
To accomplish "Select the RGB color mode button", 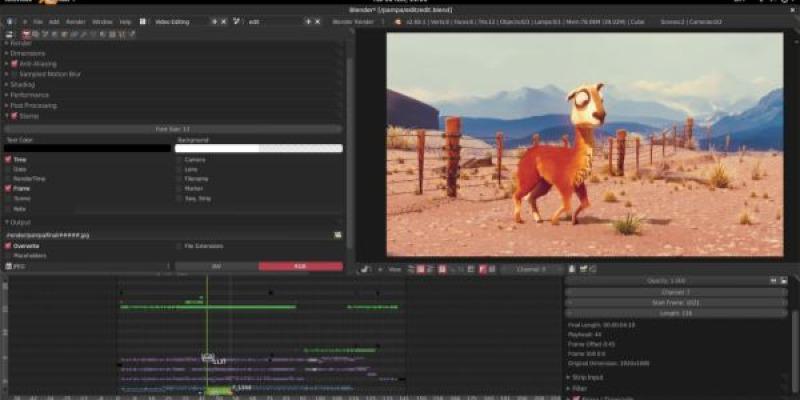I will pos(300,267).
